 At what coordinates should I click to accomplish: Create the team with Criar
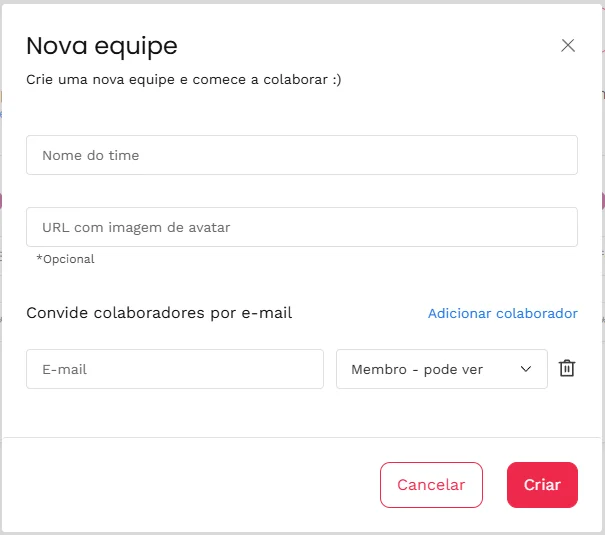coord(542,485)
